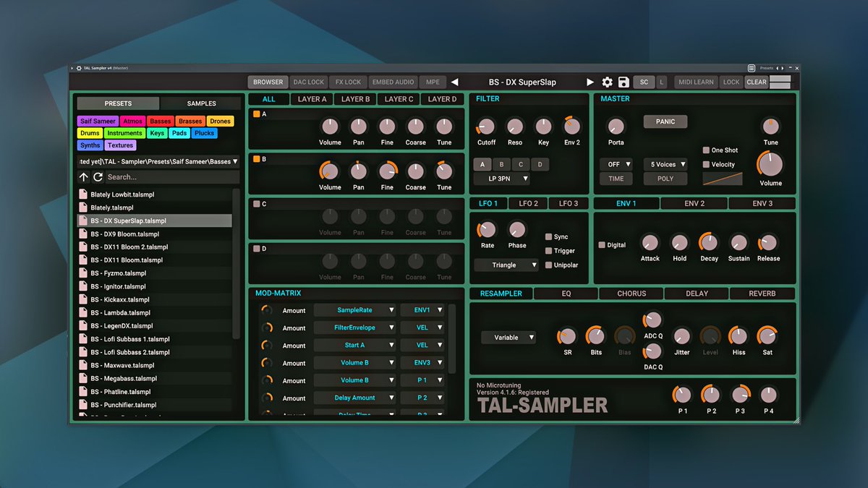
Task: Enable LFO Sync checkbox
Action: click(x=548, y=237)
